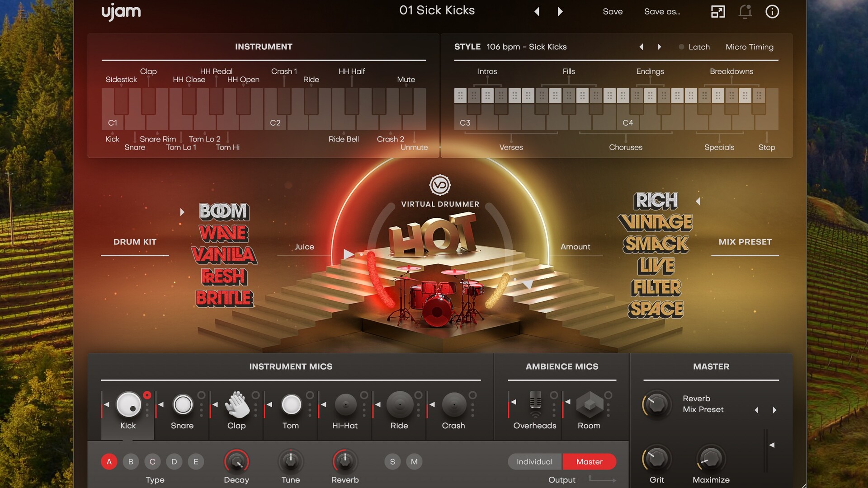Select kick type A
This screenshot has height=488, width=868.
(109, 462)
